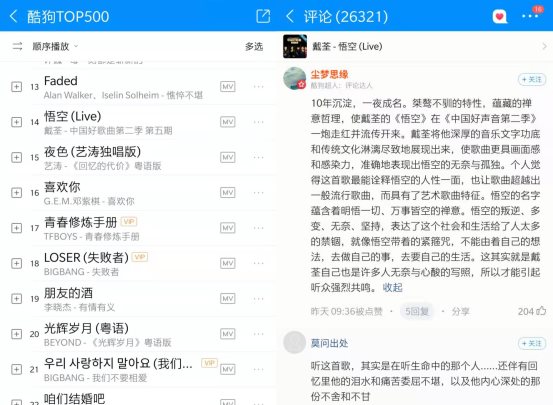
Task: Open more options for 朋友的酒
Action: point(259,298)
